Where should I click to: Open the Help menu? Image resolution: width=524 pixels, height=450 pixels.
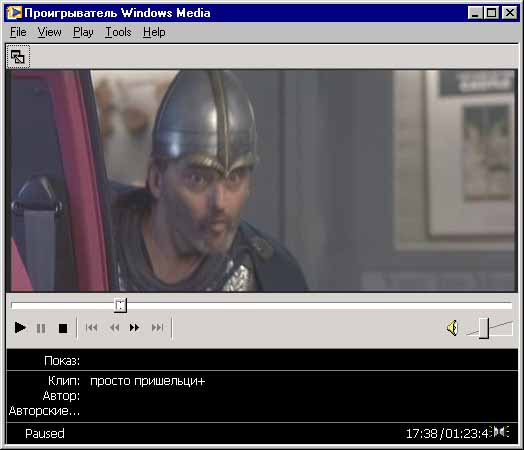click(154, 32)
